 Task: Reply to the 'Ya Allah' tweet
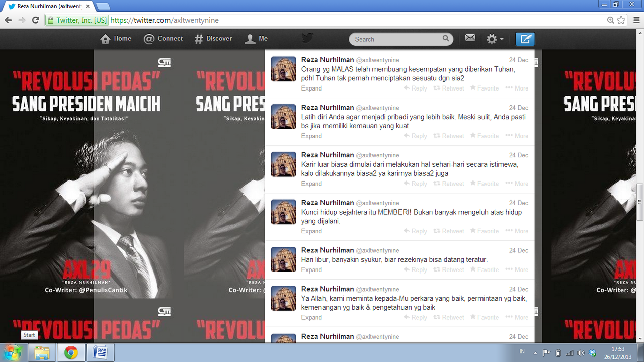415,318
